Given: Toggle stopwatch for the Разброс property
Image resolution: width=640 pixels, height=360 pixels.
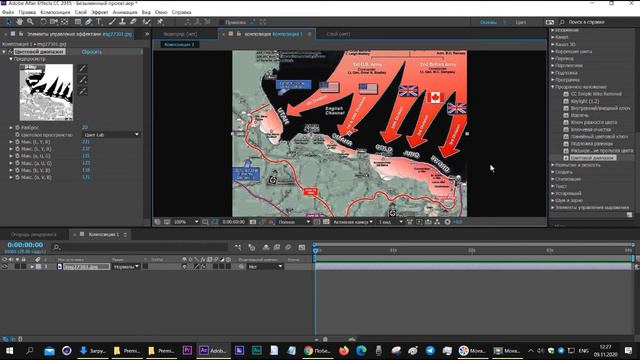Looking at the screenshot, I should point(17,127).
